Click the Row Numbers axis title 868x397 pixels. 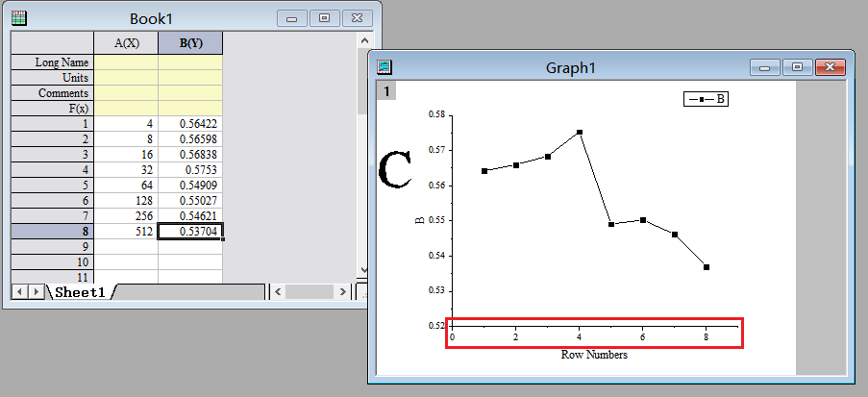(594, 355)
